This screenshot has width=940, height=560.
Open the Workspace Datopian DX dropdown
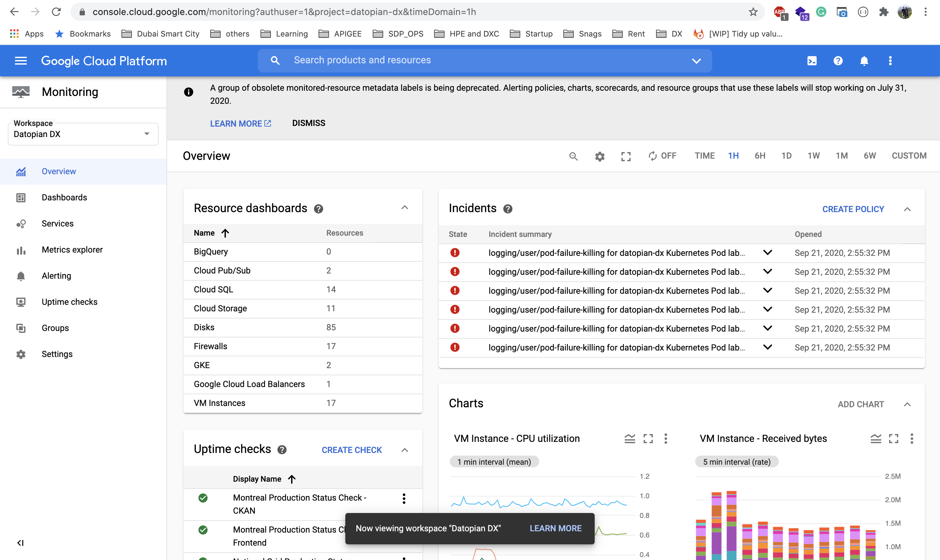[x=83, y=134]
